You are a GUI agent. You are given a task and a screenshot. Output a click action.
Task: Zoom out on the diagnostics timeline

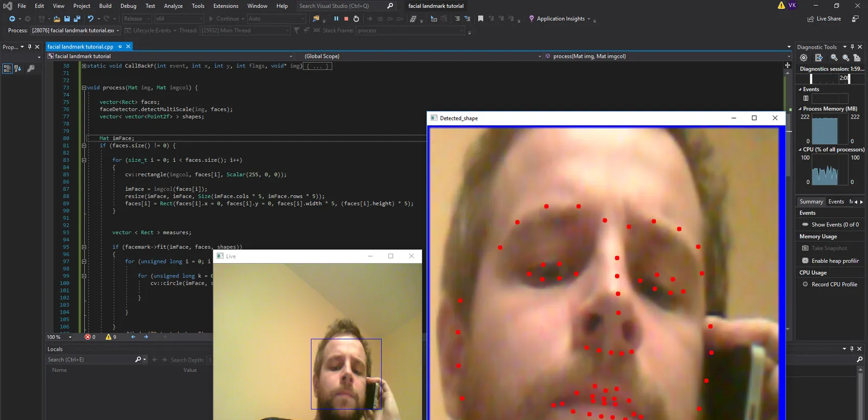tap(846, 57)
